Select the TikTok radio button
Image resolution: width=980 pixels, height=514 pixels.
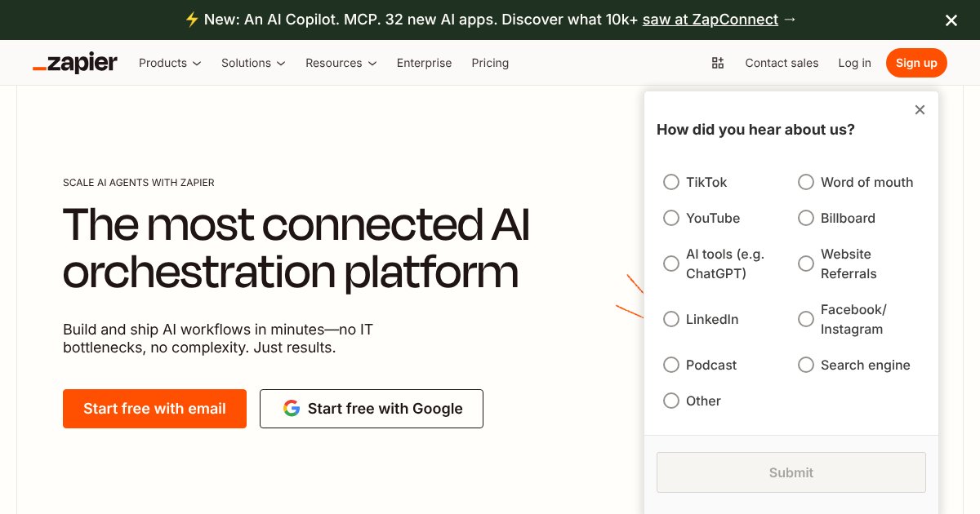pyautogui.click(x=671, y=182)
